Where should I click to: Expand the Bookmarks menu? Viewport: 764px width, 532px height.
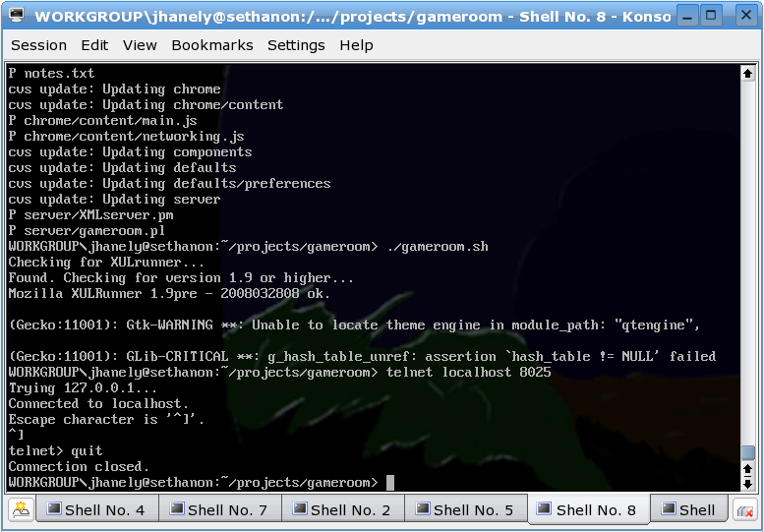[211, 45]
